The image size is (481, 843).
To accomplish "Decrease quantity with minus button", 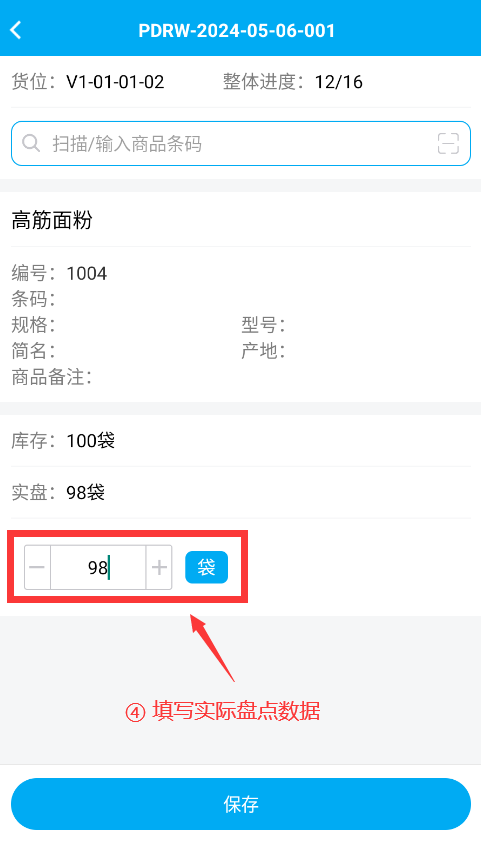I will (37, 567).
